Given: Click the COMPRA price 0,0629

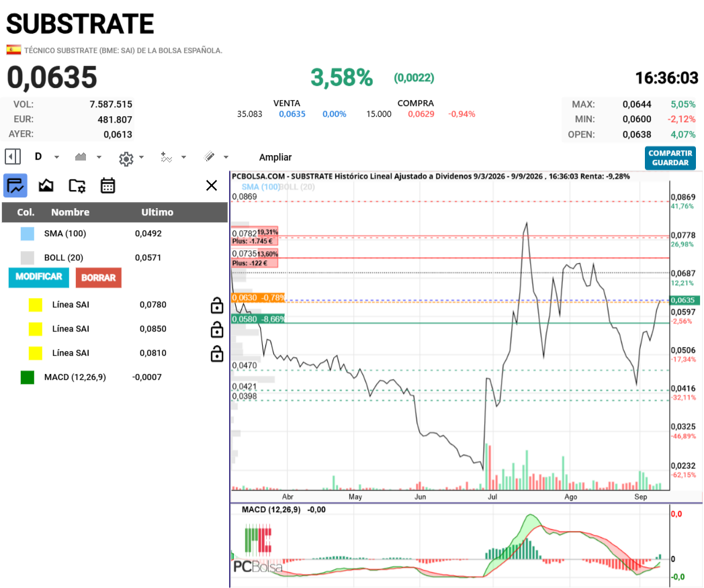Looking at the screenshot, I should 421,114.
